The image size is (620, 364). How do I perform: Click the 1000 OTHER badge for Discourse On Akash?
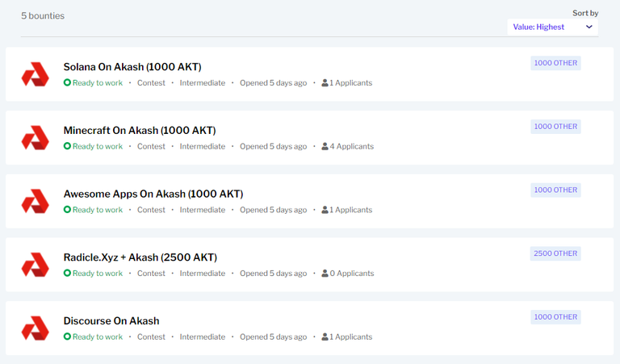[x=555, y=317]
